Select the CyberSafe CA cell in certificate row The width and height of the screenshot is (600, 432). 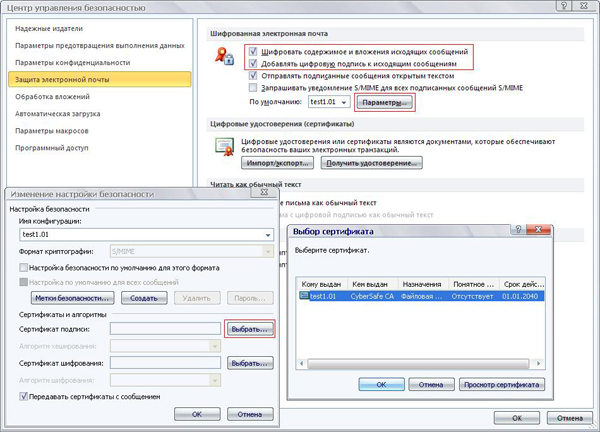point(372,296)
